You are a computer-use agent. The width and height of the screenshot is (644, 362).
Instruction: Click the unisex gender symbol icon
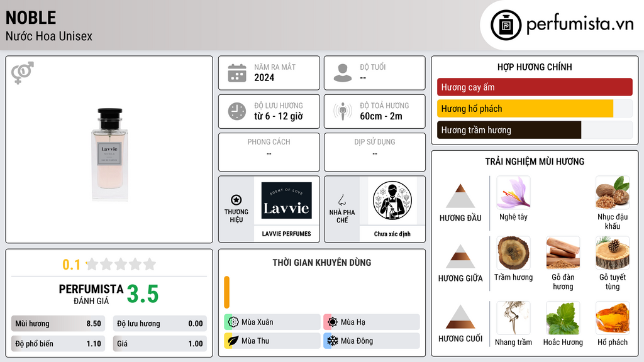[23, 73]
